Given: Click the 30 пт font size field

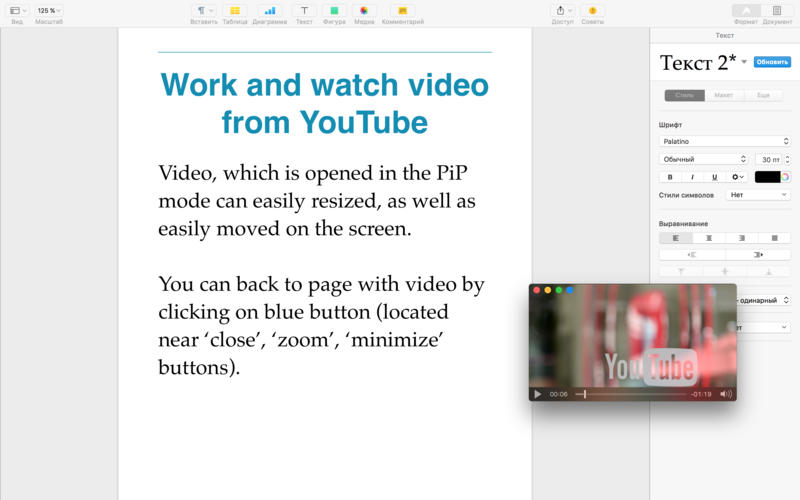Looking at the screenshot, I should pyautogui.click(x=769, y=160).
